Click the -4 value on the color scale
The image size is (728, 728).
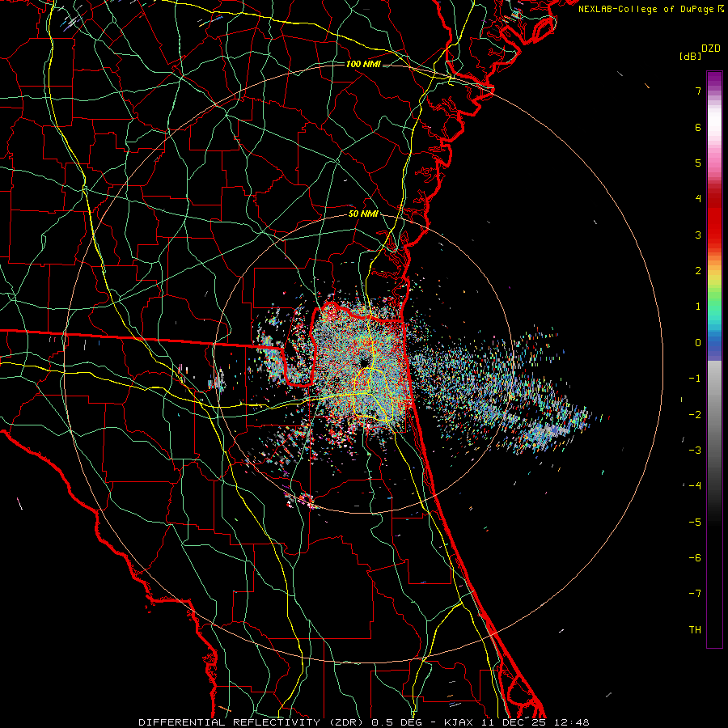tap(695, 486)
